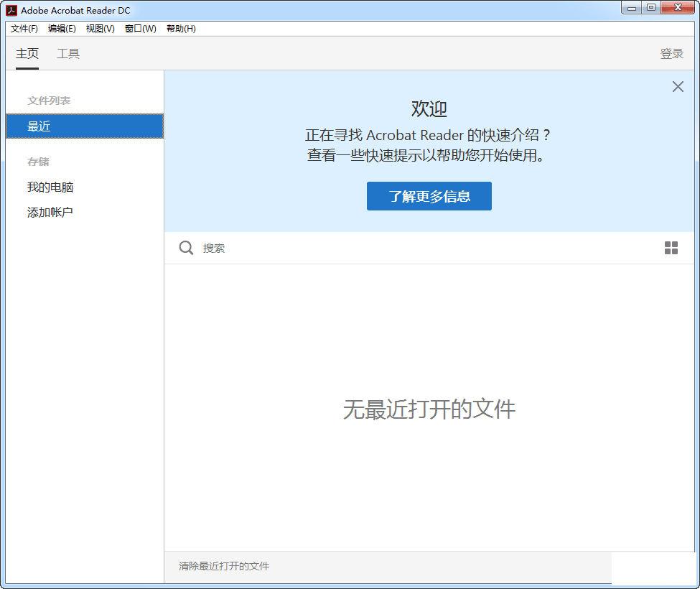Screen dimensions: 700x589
Task: Open the 窗口(W) menu
Action: (141, 29)
